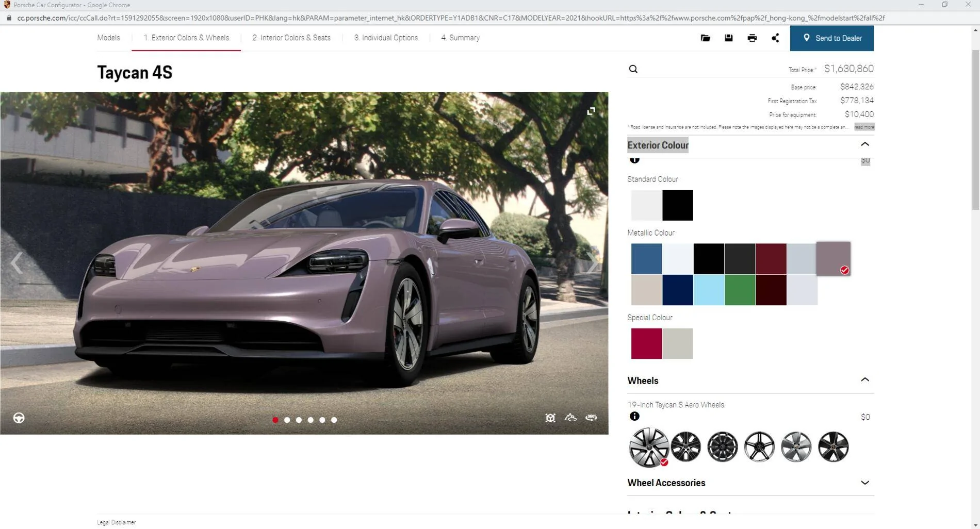
Task: Click the Send to Dealer button
Action: [x=831, y=38]
